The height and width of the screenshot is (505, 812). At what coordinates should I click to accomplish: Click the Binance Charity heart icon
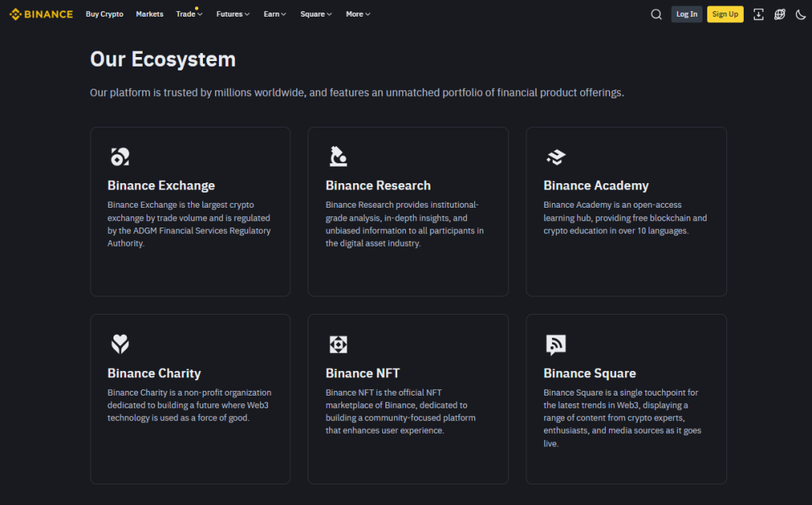120,344
